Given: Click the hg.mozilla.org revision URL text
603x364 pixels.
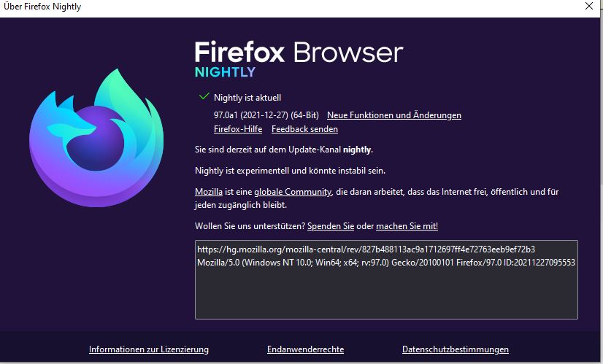Looking at the screenshot, I should [366, 249].
